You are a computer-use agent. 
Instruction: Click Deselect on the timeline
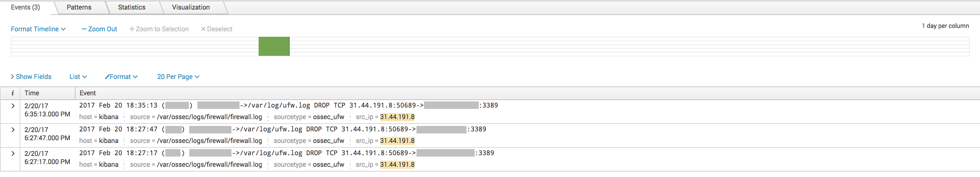coord(216,29)
